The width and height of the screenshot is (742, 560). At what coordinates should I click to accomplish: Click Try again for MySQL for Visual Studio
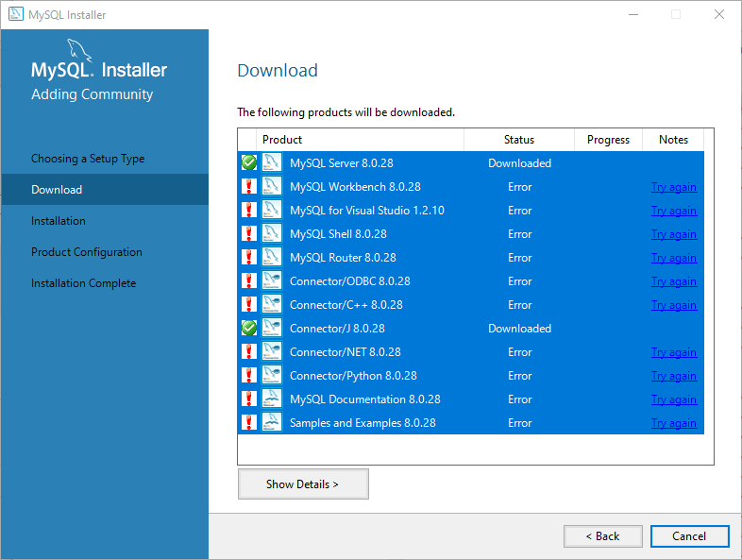[x=674, y=211]
